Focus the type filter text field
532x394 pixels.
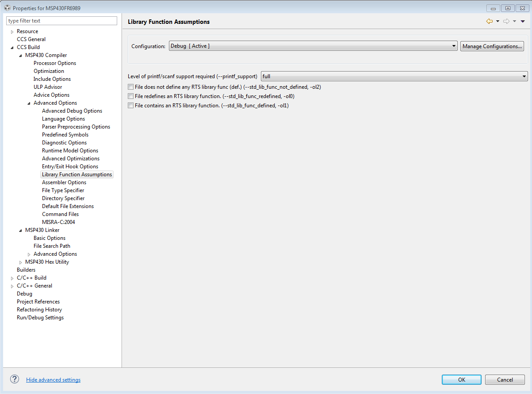coord(61,21)
